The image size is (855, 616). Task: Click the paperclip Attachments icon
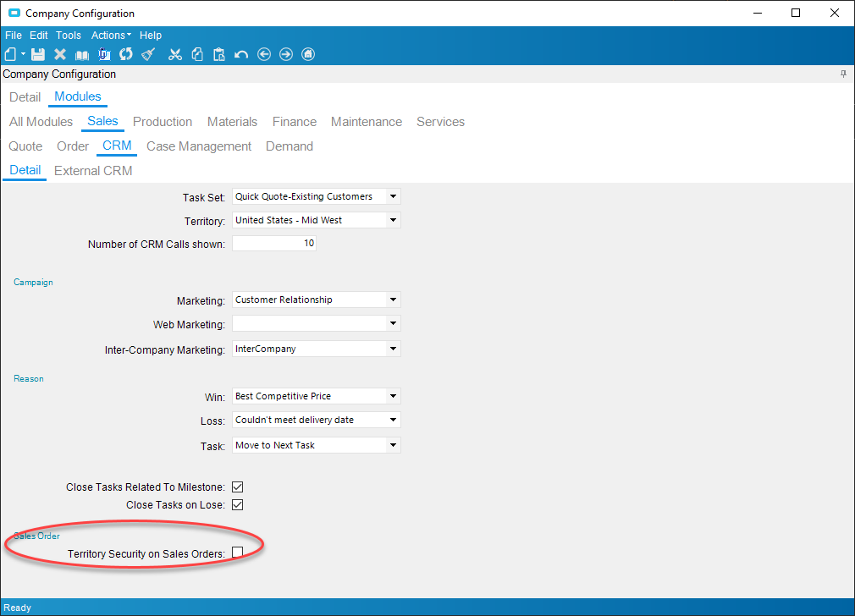click(104, 54)
